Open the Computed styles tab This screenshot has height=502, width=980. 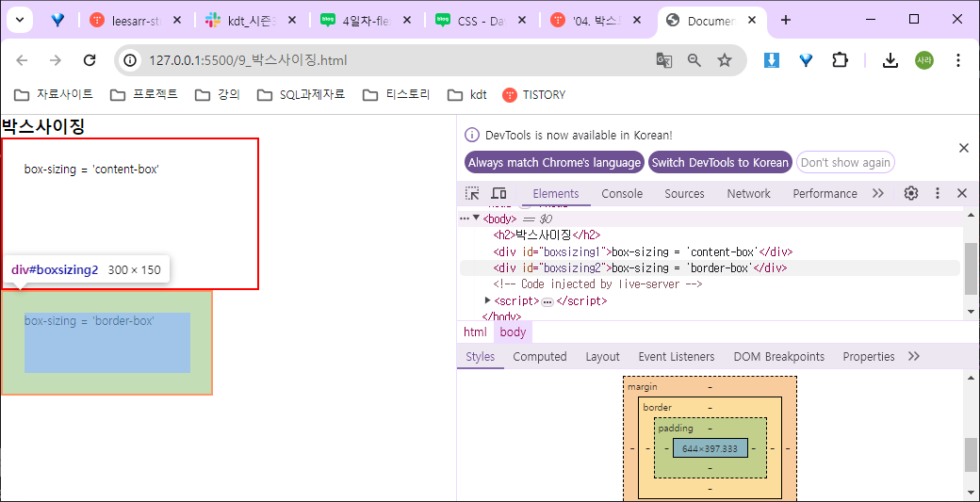point(540,357)
